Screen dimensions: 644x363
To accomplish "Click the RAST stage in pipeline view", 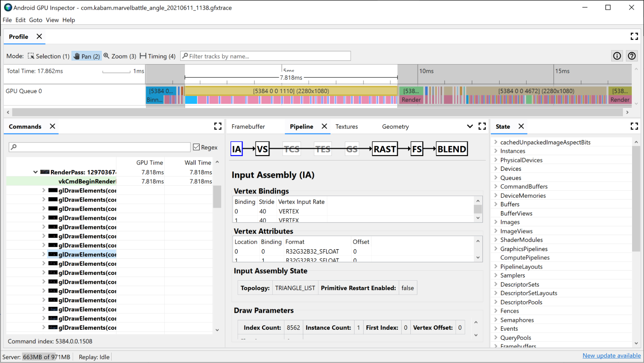I will coord(384,149).
